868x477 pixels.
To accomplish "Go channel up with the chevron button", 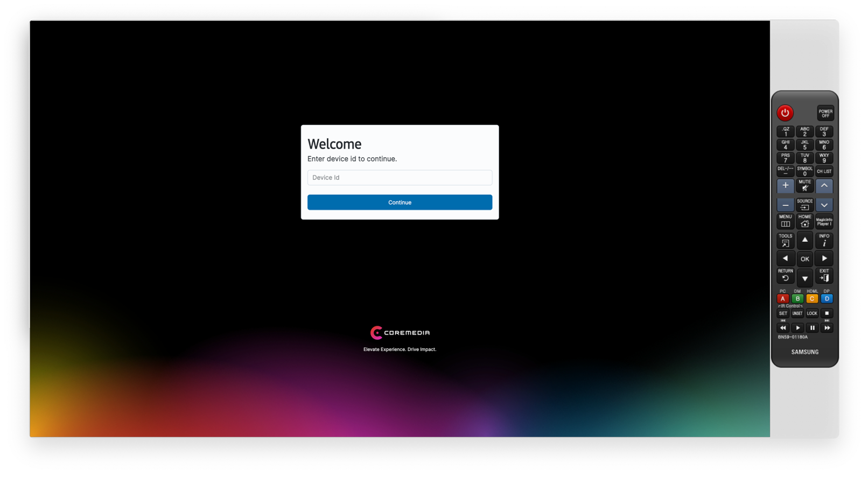I will click(824, 186).
